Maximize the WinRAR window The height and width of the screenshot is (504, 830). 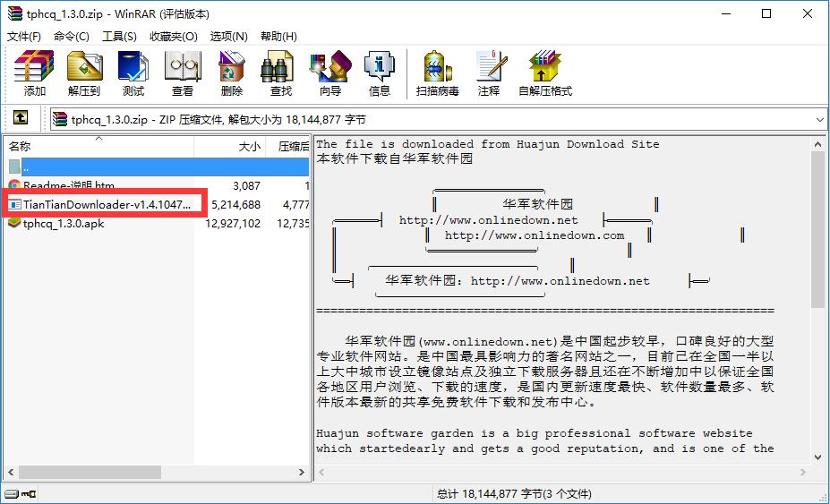coord(766,13)
